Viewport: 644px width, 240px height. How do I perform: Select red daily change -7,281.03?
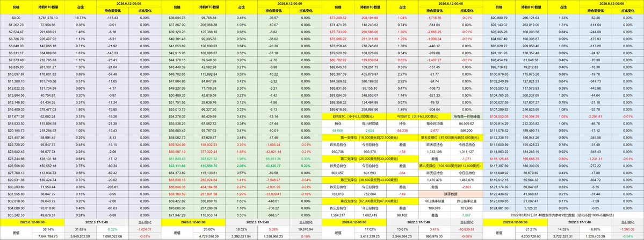(627, 229)
